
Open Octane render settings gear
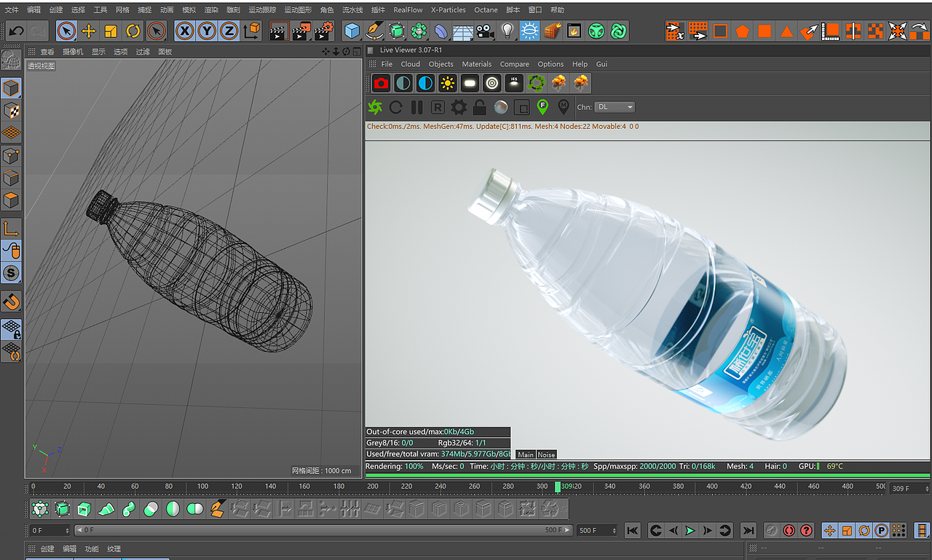459,107
